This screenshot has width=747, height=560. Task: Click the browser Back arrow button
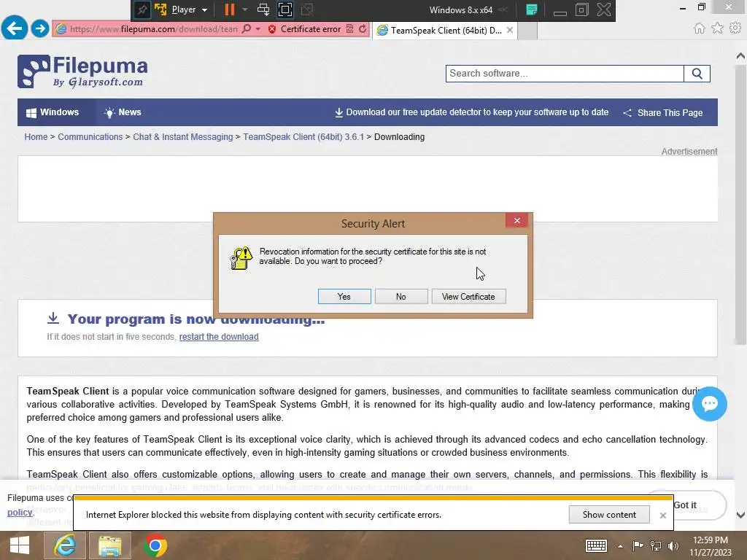(15, 28)
